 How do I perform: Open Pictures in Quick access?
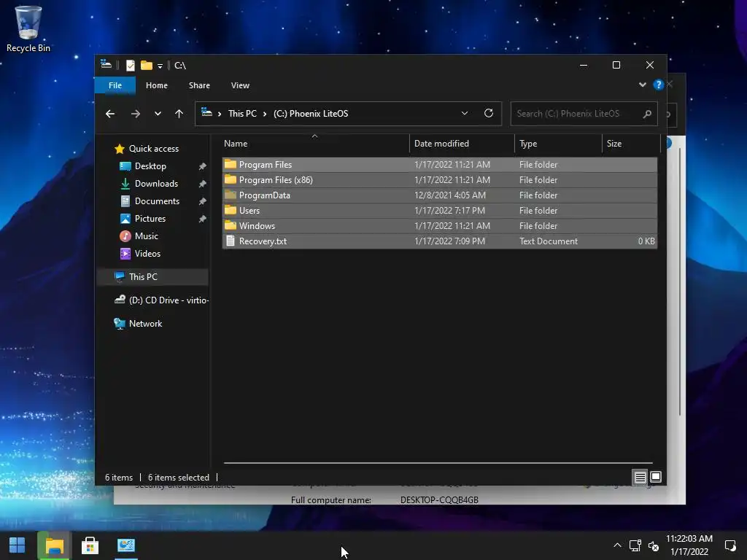pyautogui.click(x=150, y=219)
